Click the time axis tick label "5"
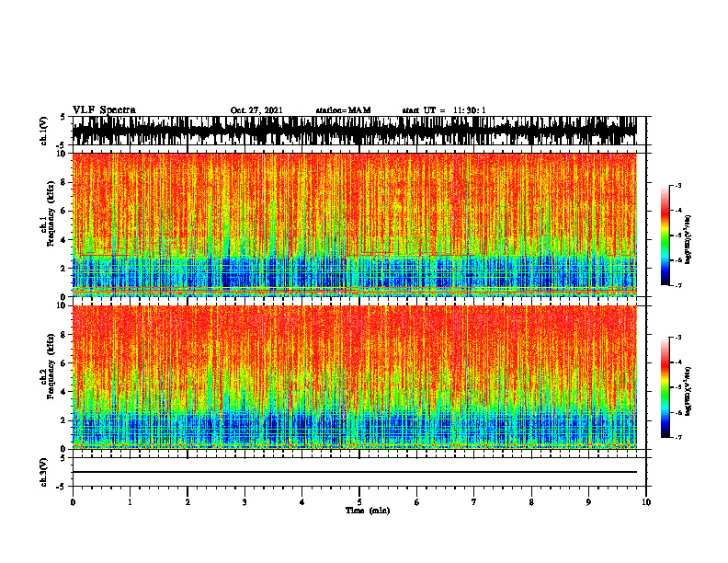 (359, 502)
